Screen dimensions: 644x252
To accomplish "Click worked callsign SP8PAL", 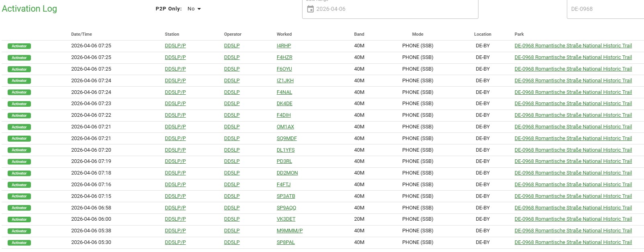I will [x=285, y=242].
